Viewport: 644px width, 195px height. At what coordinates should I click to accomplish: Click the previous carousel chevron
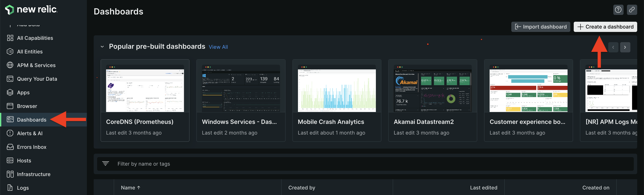613,47
